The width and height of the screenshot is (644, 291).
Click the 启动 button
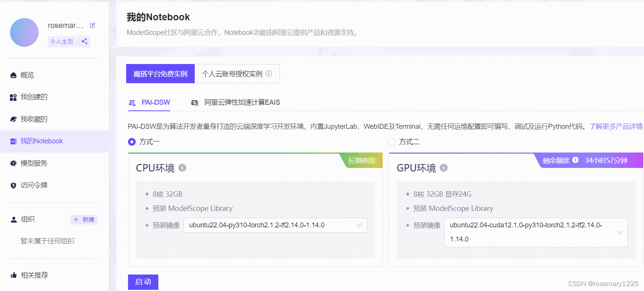143,282
